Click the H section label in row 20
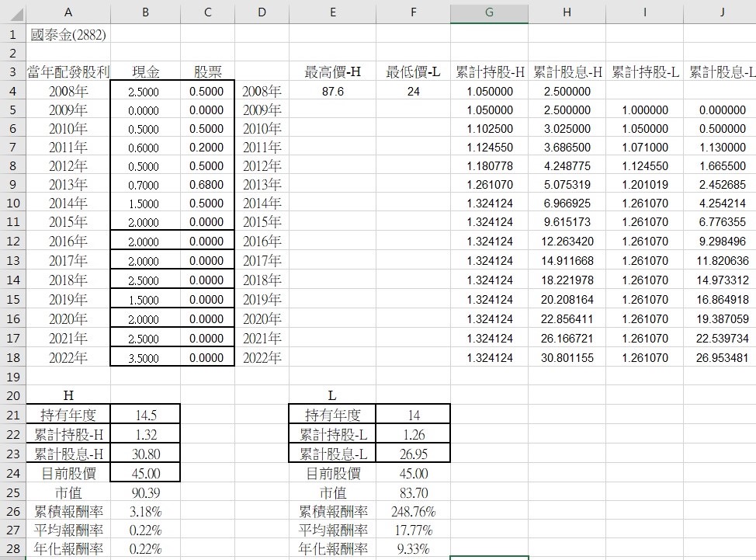Image resolution: width=756 pixels, height=560 pixels. [68, 396]
